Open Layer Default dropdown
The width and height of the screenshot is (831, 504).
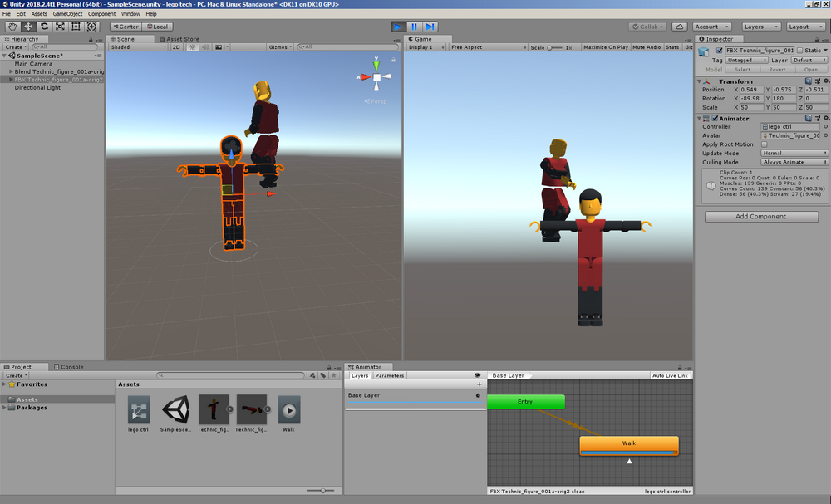tap(809, 61)
